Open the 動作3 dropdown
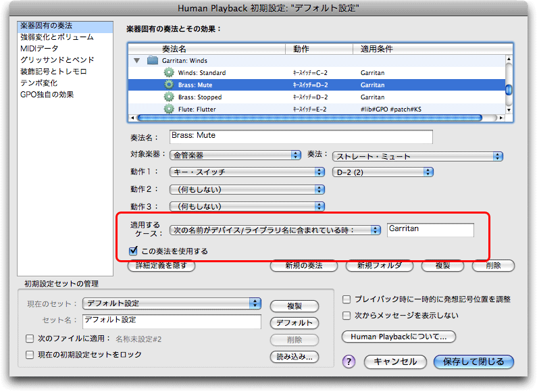Viewport: 537px width, 392px height. 247,206
